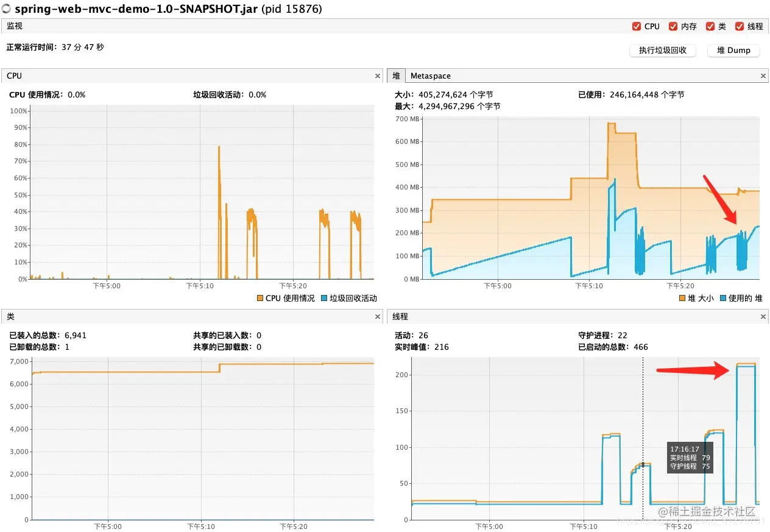Click the 大小 405,274,624 heap size text
770x532 pixels.
coord(444,94)
